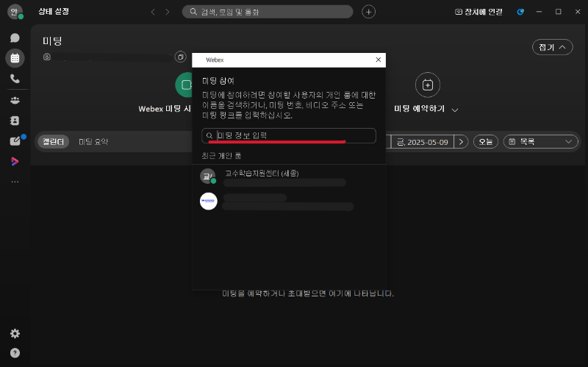The width and height of the screenshot is (588, 367).
Task: Select the 캘린더 tab
Action: [53, 141]
